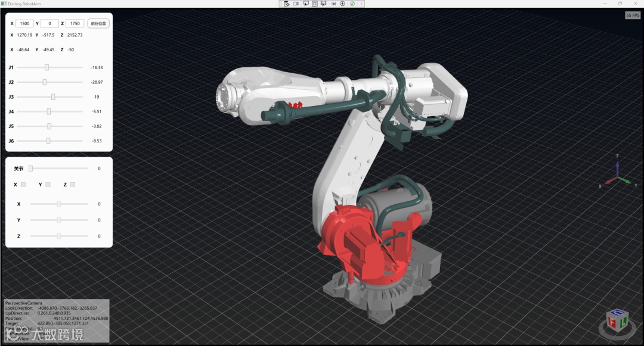This screenshot has width=644, height=346.
Task: Click the green checkmark status icon
Action: 352,4
